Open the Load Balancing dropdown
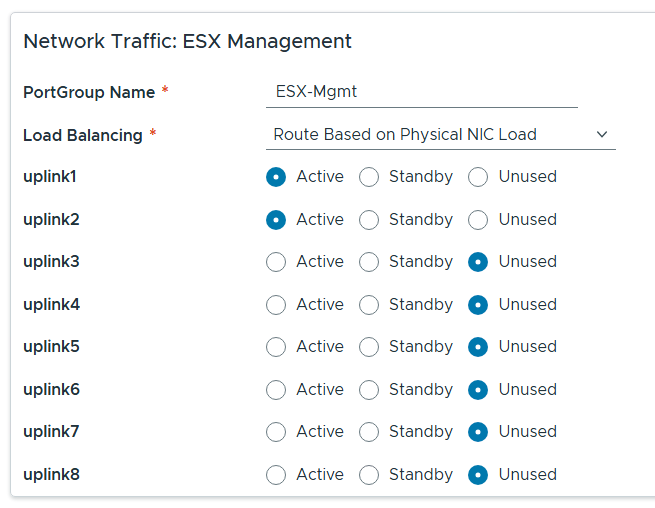This screenshot has width=655, height=508. pyautogui.click(x=430, y=134)
